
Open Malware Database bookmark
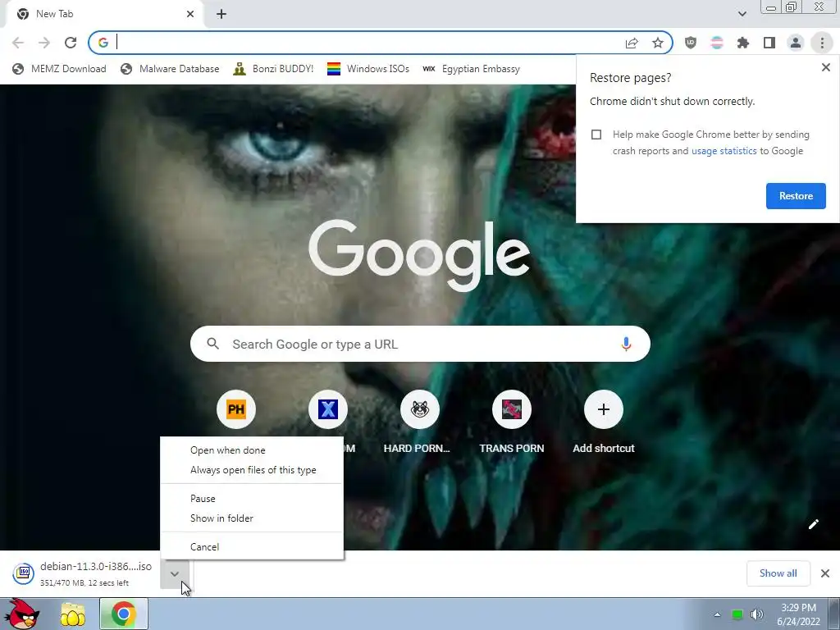click(x=171, y=69)
